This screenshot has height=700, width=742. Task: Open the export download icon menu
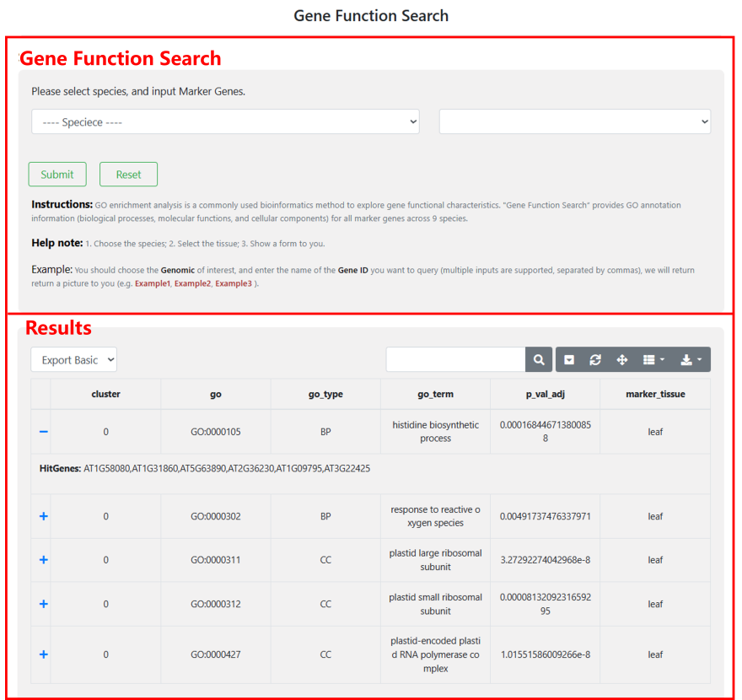(691, 360)
